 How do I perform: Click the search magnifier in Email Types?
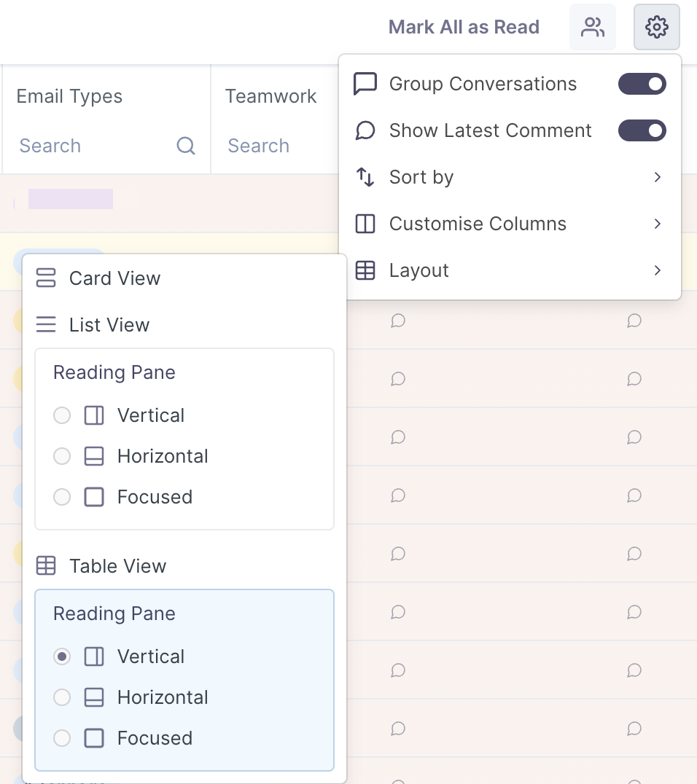(x=186, y=146)
